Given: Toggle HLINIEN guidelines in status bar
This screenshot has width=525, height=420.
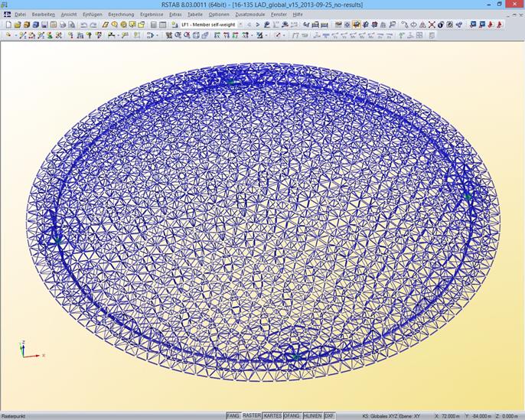Looking at the screenshot, I should click(313, 415).
